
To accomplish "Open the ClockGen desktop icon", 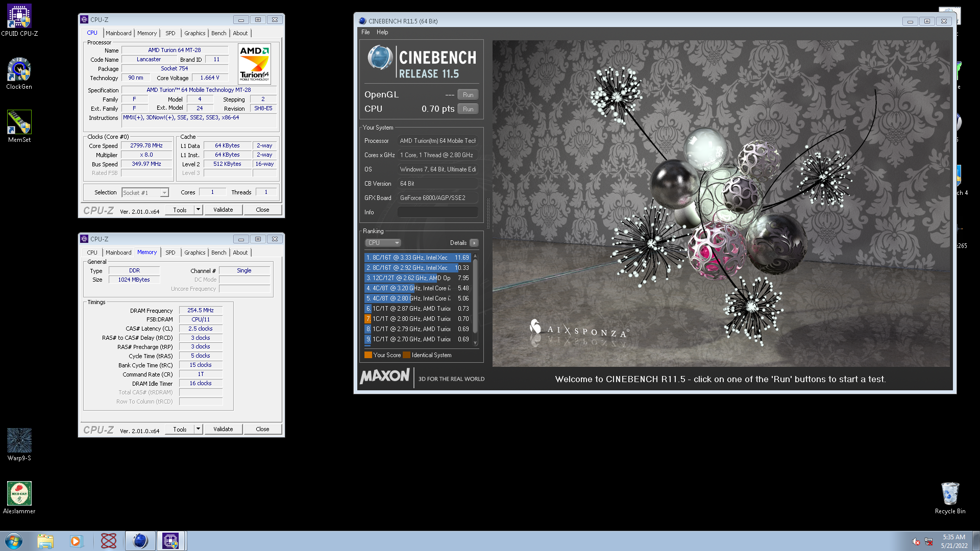I will [19, 73].
